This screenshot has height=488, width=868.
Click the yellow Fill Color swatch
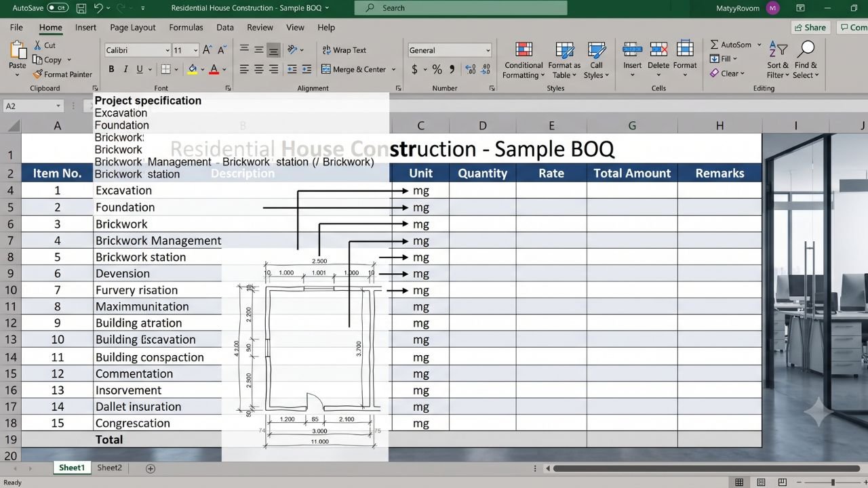193,69
